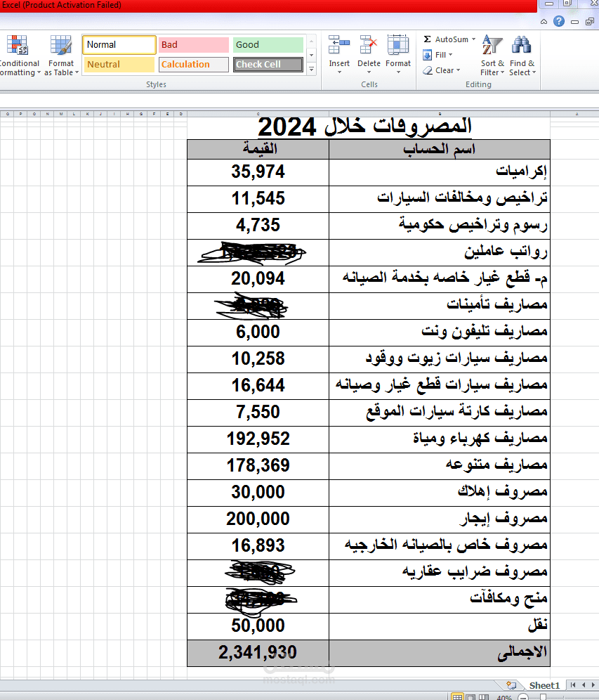Expand the Clear dropdown arrow

(x=458, y=70)
